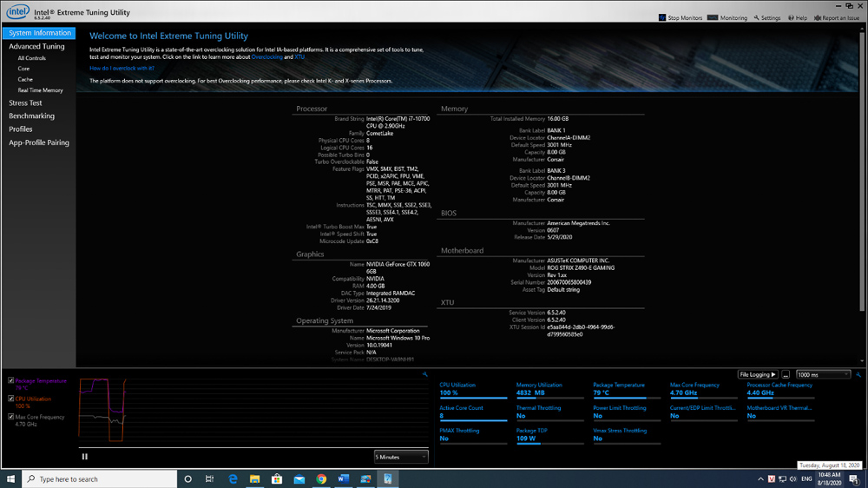Viewport: 868px width, 488px height.
Task: Uncheck the Package Temperature graph checkbox
Action: click(x=11, y=380)
